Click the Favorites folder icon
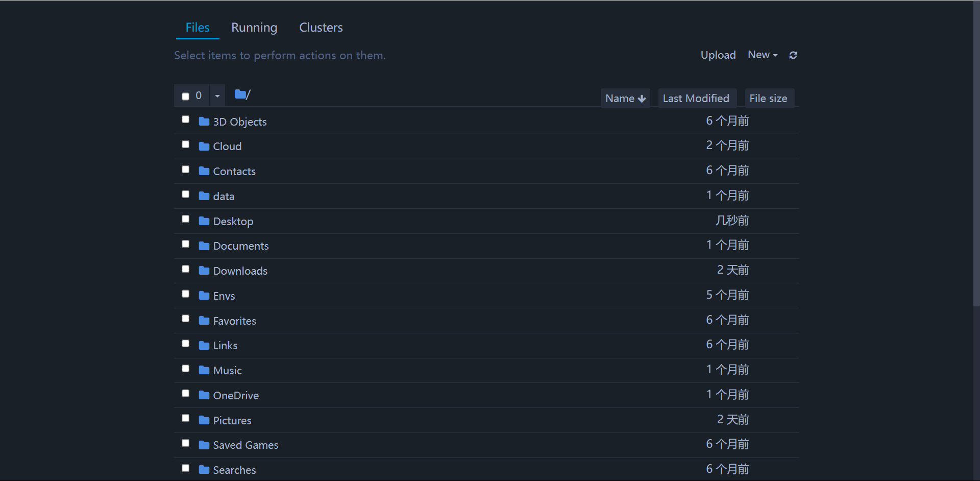This screenshot has height=481, width=980. pos(204,320)
